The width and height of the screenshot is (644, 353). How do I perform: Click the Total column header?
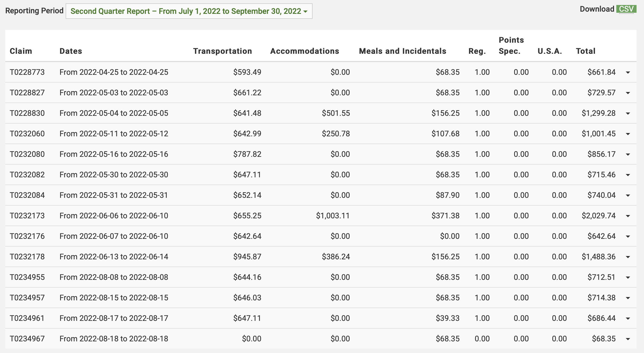(x=585, y=51)
